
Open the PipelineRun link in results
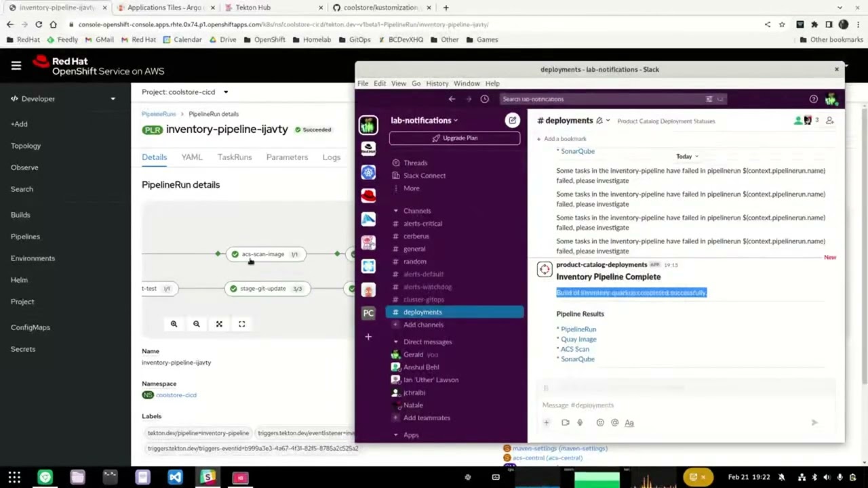click(x=578, y=329)
